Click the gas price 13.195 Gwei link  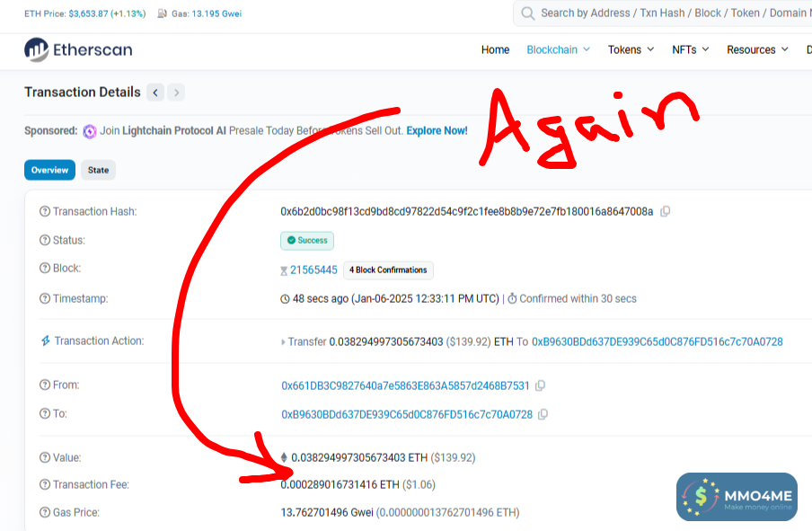click(x=216, y=13)
